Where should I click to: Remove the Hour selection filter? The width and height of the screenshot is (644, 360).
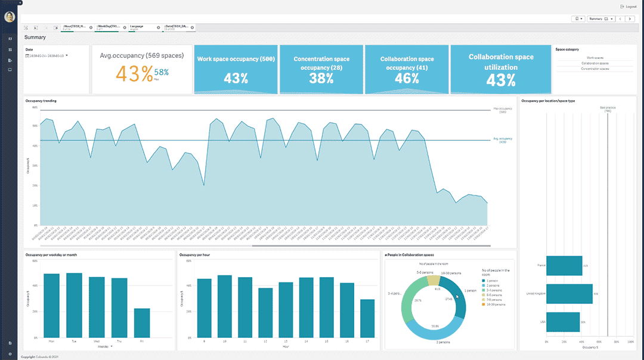91,27
